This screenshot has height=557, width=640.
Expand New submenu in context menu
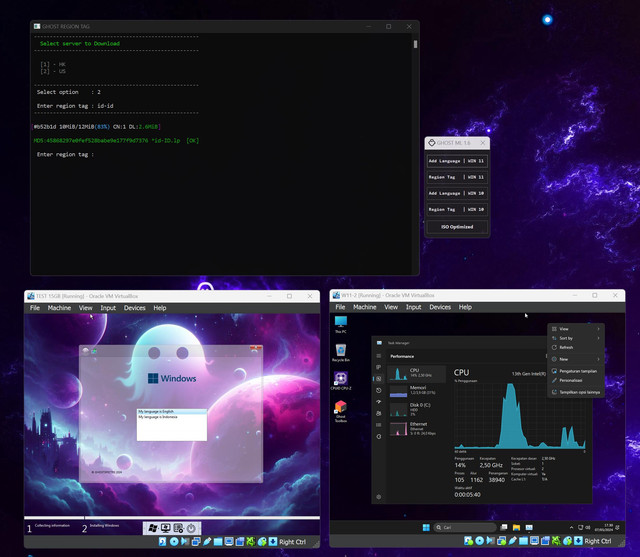tap(576, 359)
